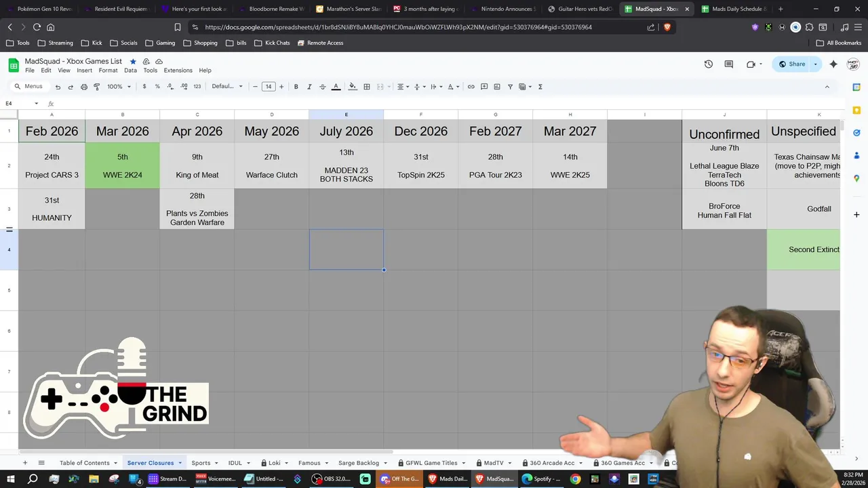Image resolution: width=868 pixels, height=488 pixels.
Task: Open the font family dropdown
Action: pyautogui.click(x=227, y=87)
